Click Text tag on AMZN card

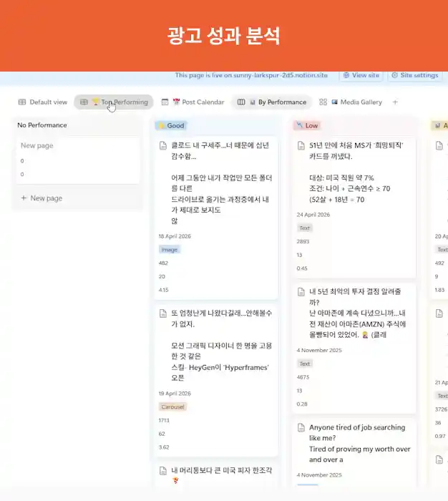click(305, 364)
